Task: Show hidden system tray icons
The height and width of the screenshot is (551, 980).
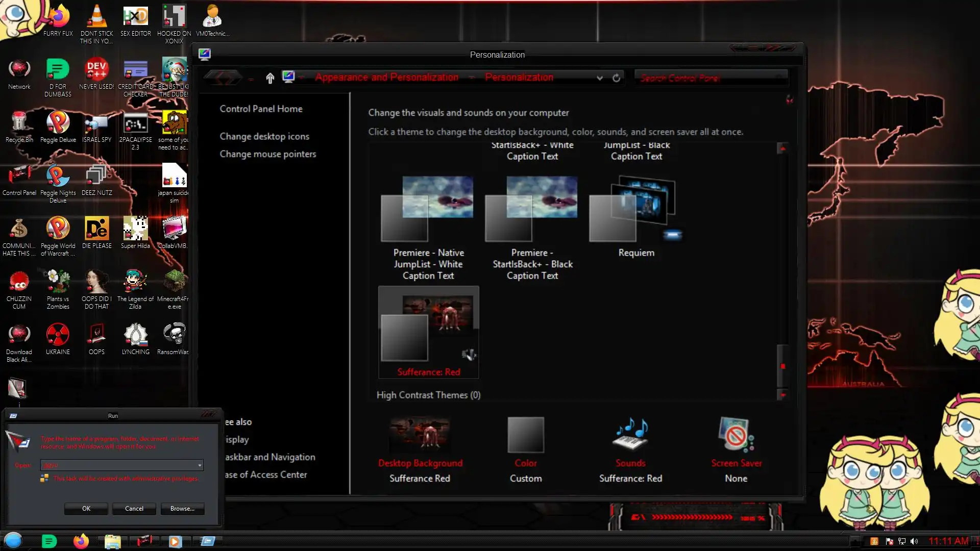Action: tap(855, 541)
